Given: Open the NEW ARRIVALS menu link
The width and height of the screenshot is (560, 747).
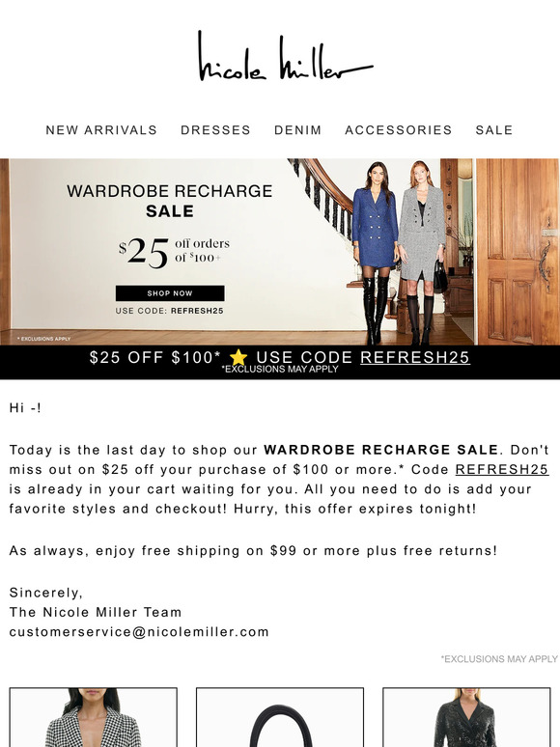Looking at the screenshot, I should tap(101, 130).
